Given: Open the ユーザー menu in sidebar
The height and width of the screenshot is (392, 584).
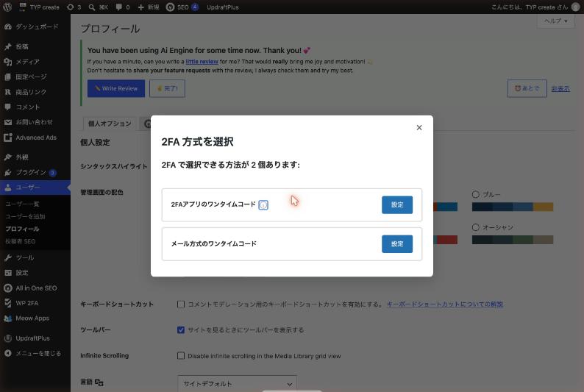Looking at the screenshot, I should click(35, 188).
